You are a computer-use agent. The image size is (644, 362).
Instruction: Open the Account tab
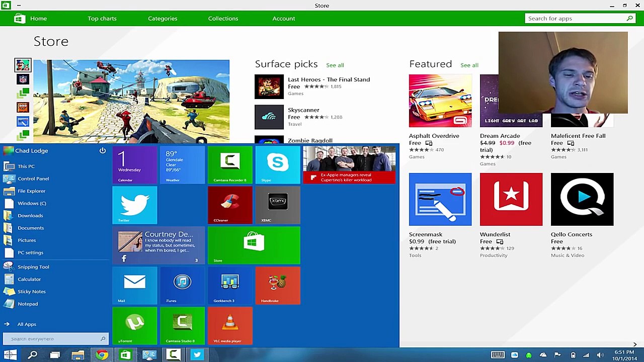pyautogui.click(x=284, y=19)
